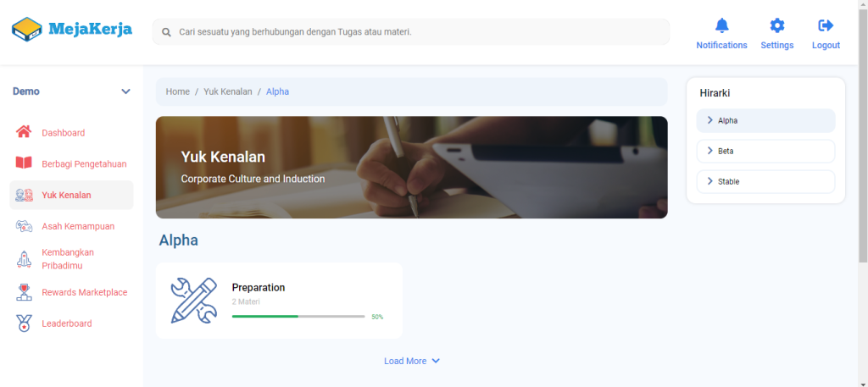Click the Berbagi Pengetahuan book icon
This screenshot has width=868, height=387.
[24, 163]
